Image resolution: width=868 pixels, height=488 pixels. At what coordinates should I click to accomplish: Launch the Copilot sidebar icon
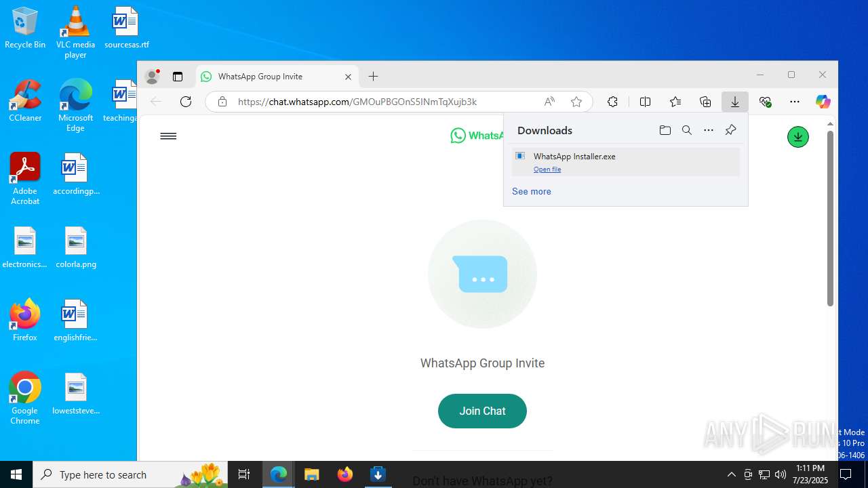(823, 102)
